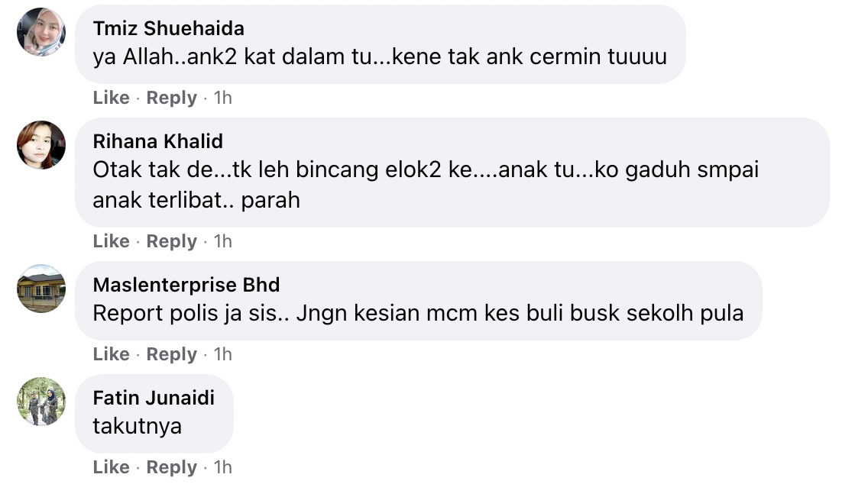The width and height of the screenshot is (868, 484).
Task: Click timestamp on the MasIenterprise Bhd comment
Action: tap(222, 354)
